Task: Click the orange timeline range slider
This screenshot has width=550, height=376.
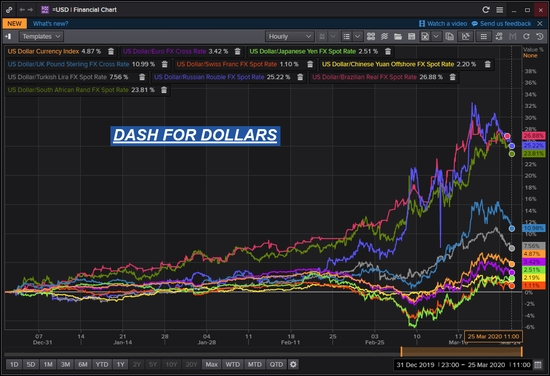Action: click(462, 351)
